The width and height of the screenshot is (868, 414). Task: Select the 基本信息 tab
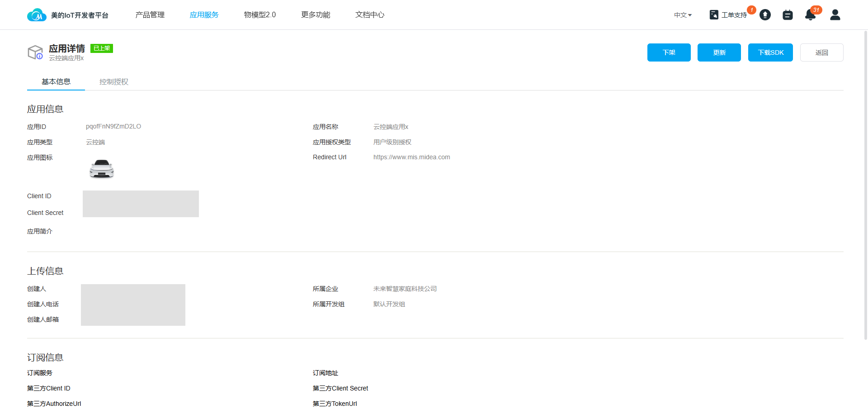[56, 82]
